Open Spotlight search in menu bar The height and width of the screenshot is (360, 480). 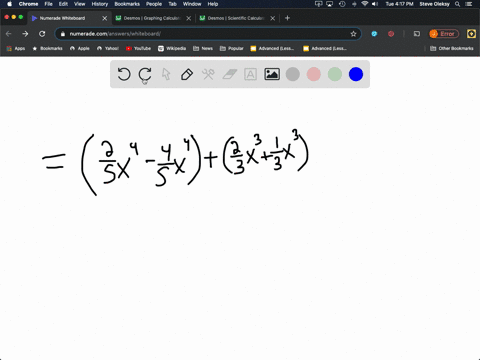point(458,4)
